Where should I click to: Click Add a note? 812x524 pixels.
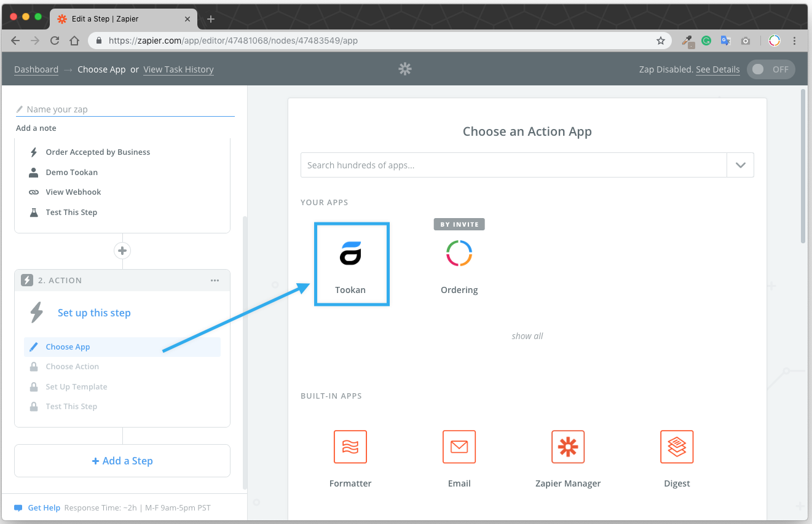pos(36,128)
